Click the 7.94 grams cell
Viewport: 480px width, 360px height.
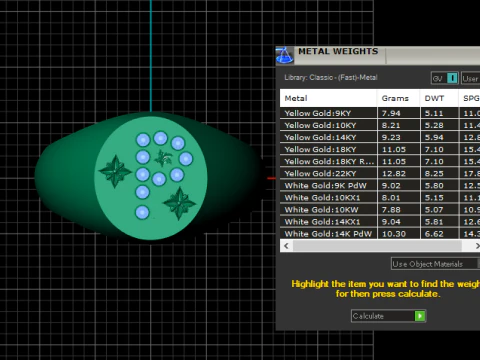click(x=399, y=113)
